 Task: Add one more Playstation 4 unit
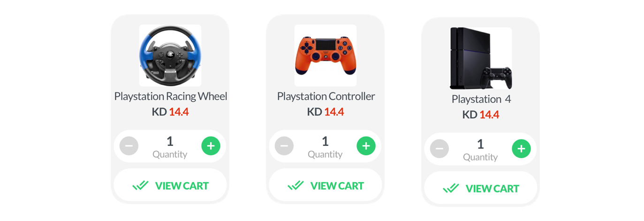[x=521, y=149]
